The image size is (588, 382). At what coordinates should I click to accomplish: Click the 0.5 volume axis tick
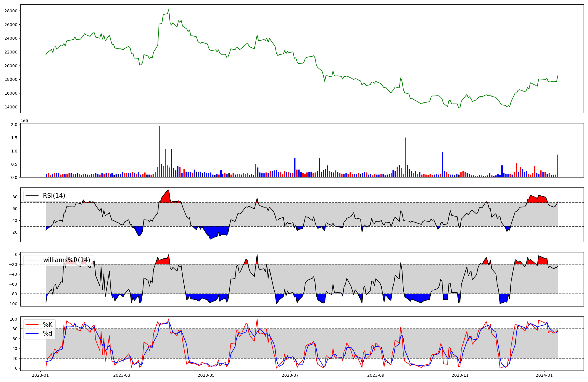click(x=14, y=164)
